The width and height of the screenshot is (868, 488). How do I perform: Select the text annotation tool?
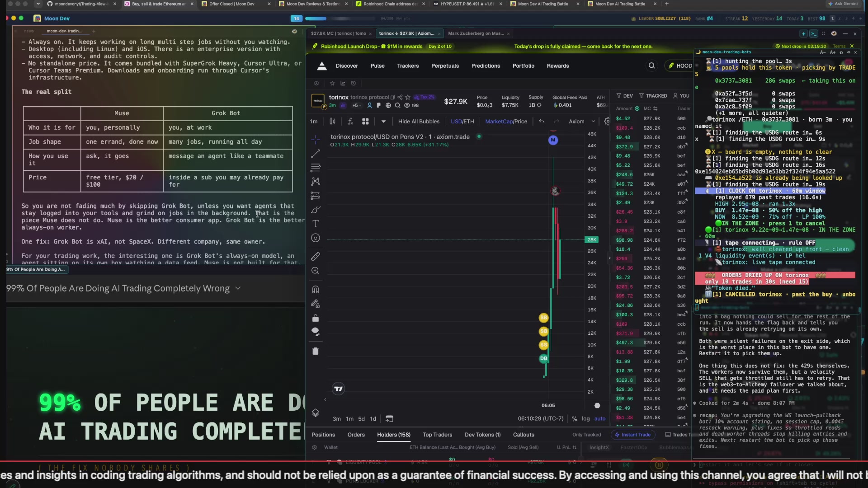(316, 224)
